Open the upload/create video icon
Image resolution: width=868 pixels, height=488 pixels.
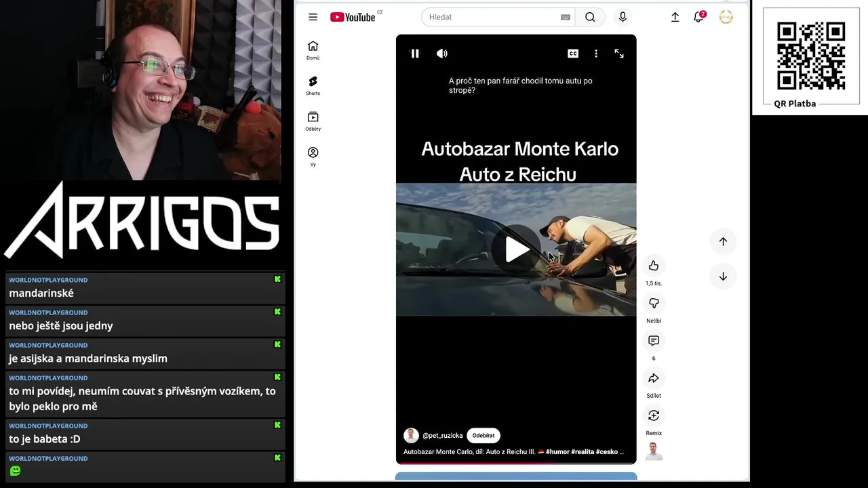(x=675, y=17)
